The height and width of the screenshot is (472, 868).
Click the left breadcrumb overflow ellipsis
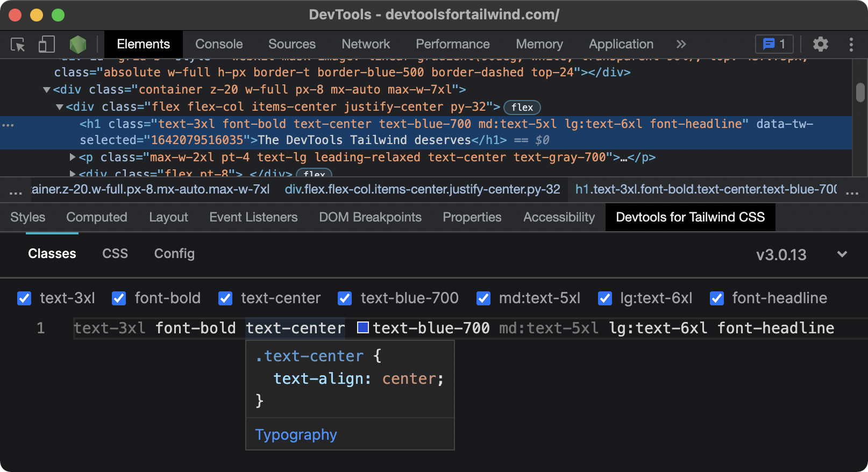[16, 192]
